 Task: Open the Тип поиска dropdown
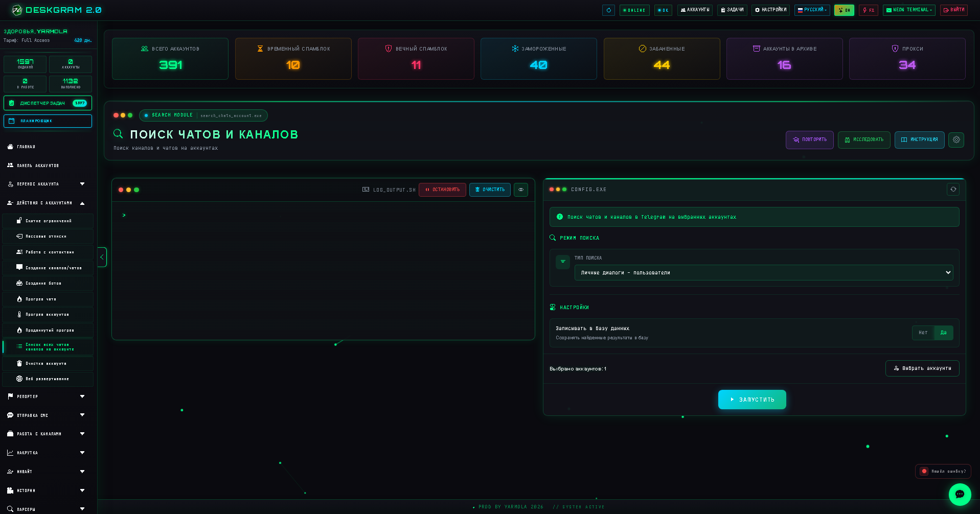point(764,272)
